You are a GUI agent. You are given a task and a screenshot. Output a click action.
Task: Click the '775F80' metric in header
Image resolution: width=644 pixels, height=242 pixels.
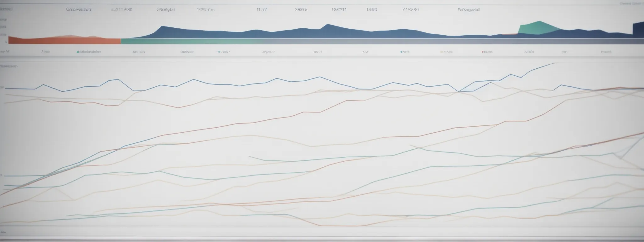[410, 9]
